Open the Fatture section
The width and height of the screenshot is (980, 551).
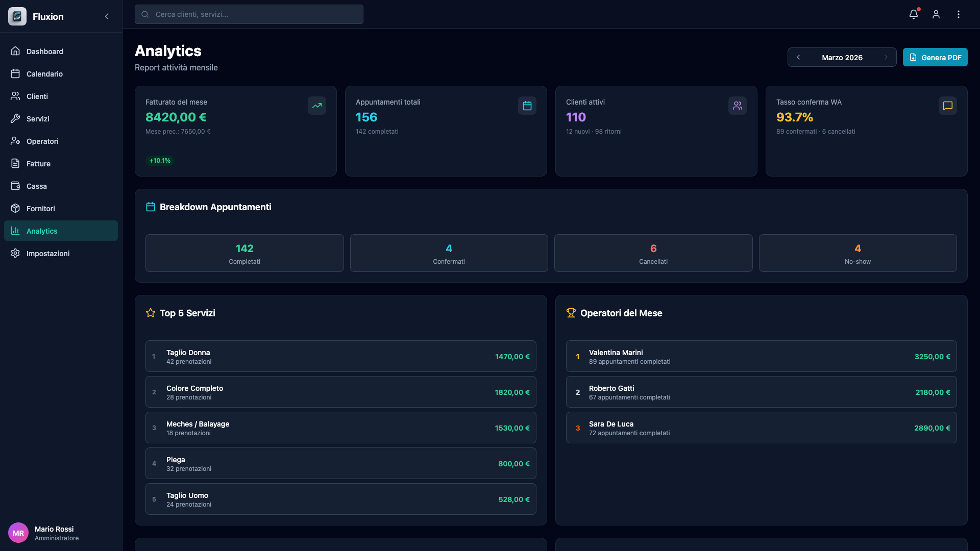38,163
